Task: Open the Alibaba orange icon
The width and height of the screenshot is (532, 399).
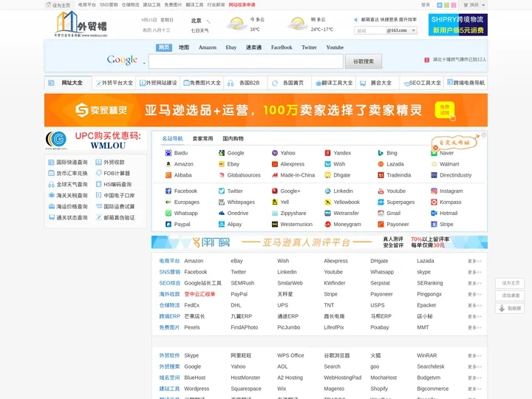Action: (x=168, y=175)
